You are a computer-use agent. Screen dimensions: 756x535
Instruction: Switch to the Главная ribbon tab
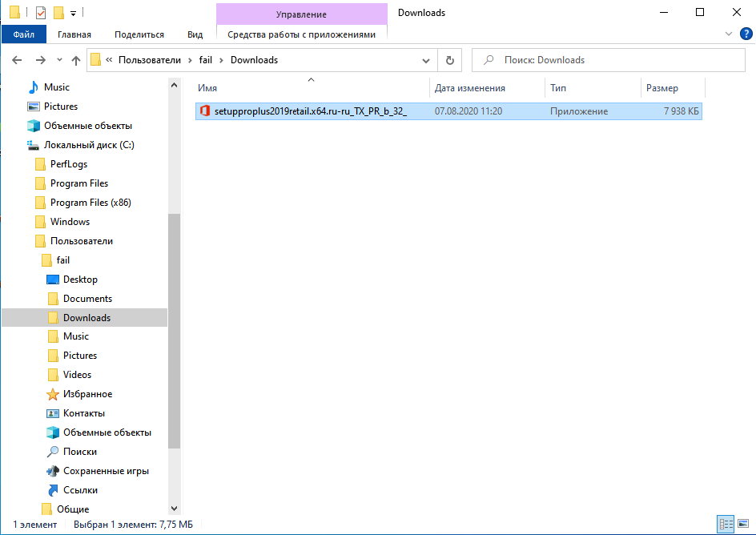74,34
